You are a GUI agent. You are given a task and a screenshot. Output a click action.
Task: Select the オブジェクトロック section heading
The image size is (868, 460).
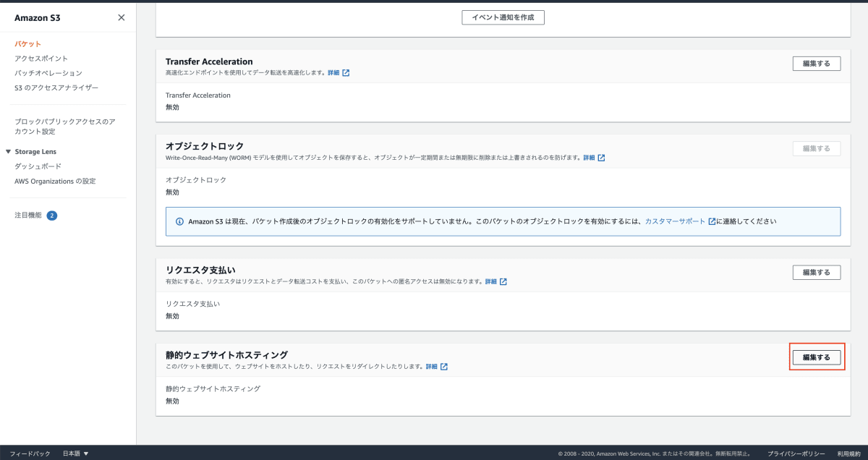pos(205,146)
